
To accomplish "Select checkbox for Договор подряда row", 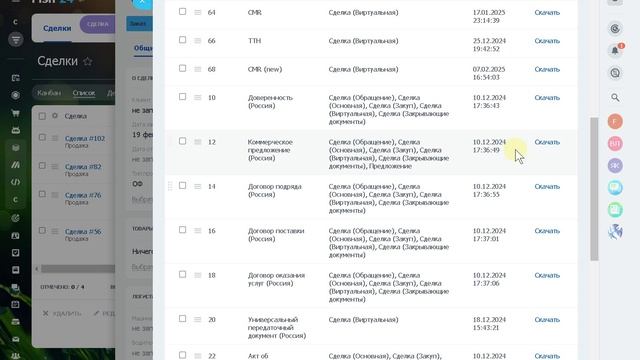I will coord(182,186).
